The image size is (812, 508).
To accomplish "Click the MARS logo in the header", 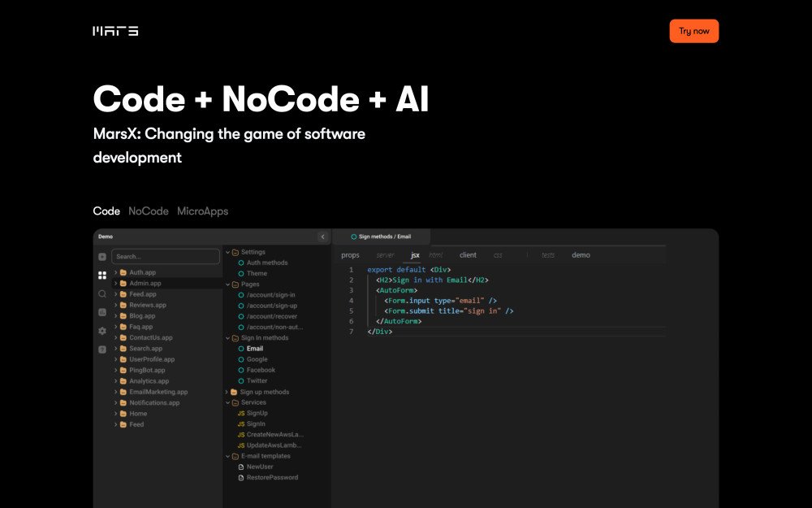I will 115,31.
